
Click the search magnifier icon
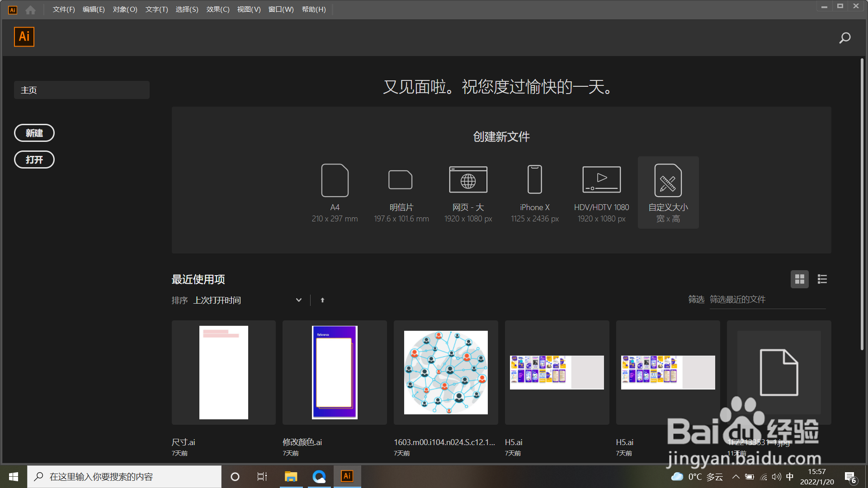tap(844, 38)
